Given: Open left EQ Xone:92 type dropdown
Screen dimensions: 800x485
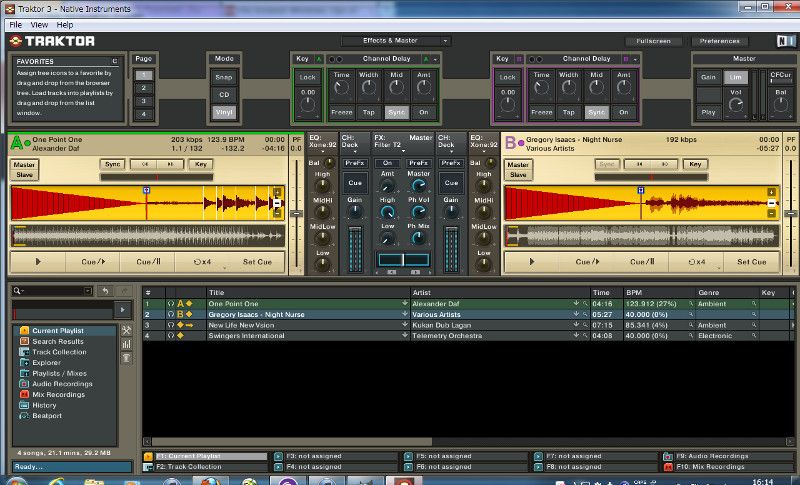Looking at the screenshot, I should tap(322, 151).
